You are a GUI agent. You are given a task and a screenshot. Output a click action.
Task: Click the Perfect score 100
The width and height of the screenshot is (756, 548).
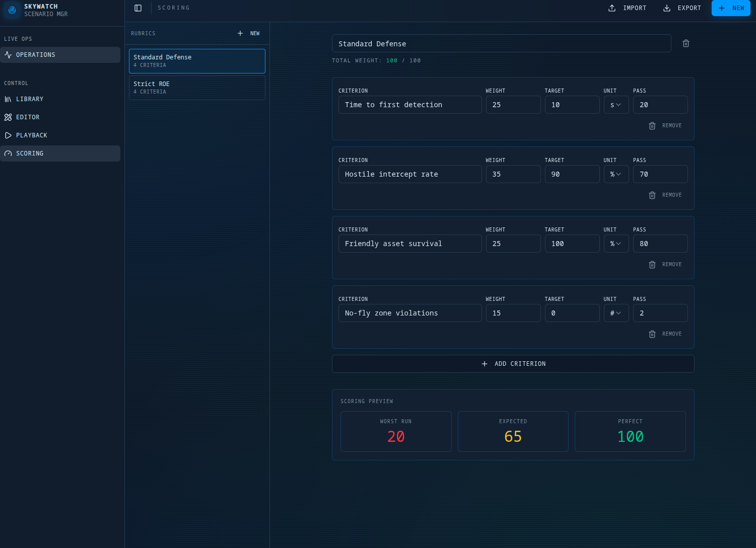631,437
